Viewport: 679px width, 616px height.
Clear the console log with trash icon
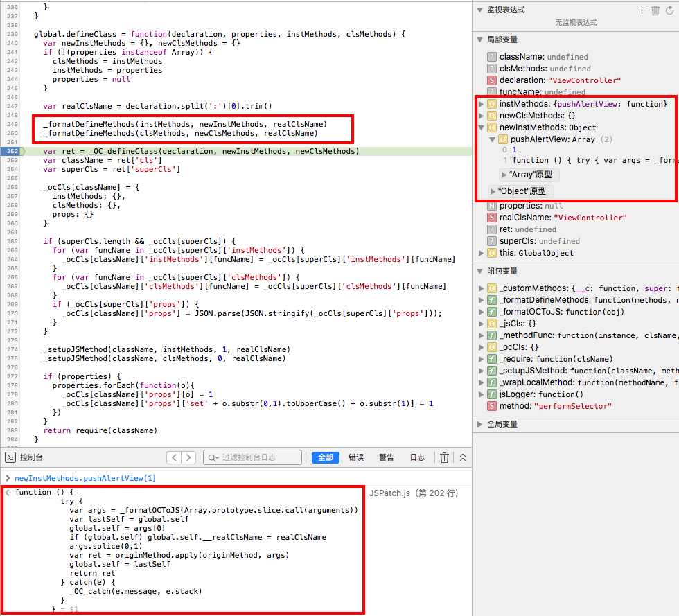point(444,457)
